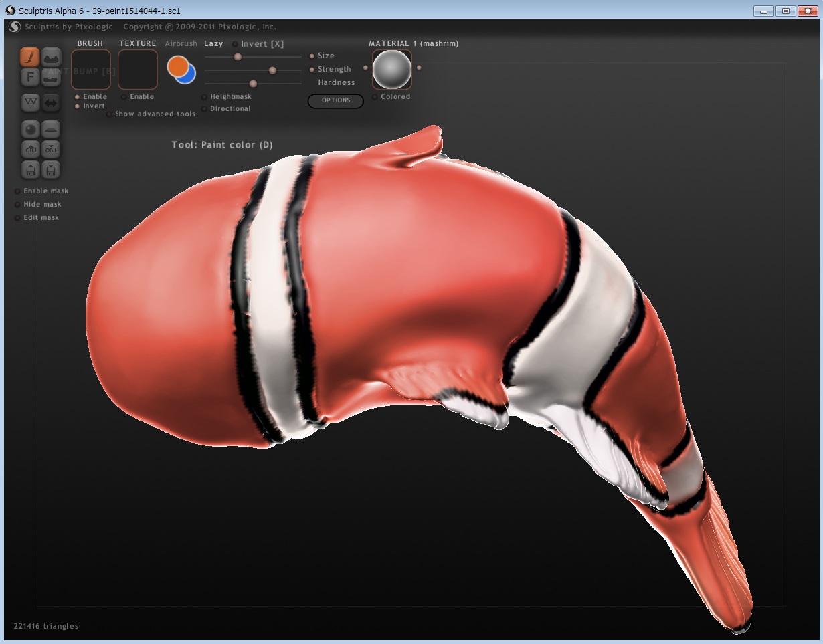Toggle the Colored material option
The width and height of the screenshot is (823, 644).
tap(375, 97)
